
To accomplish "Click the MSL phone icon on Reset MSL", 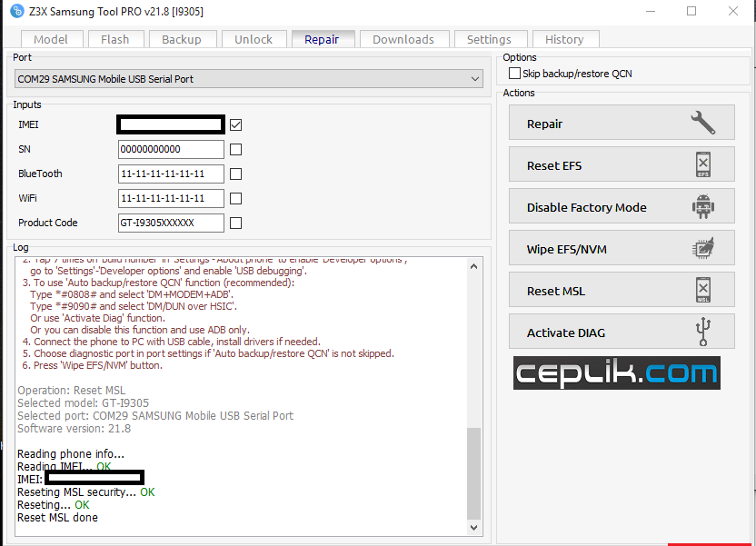I will [702, 291].
